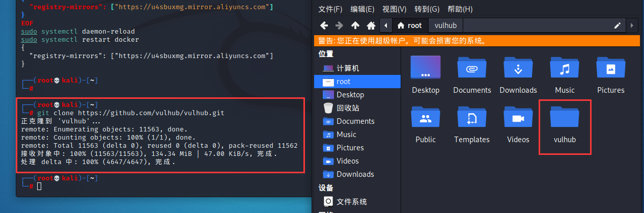The height and width of the screenshot is (213, 644).
Task: Open 视图(V) menu
Action: point(395,9)
